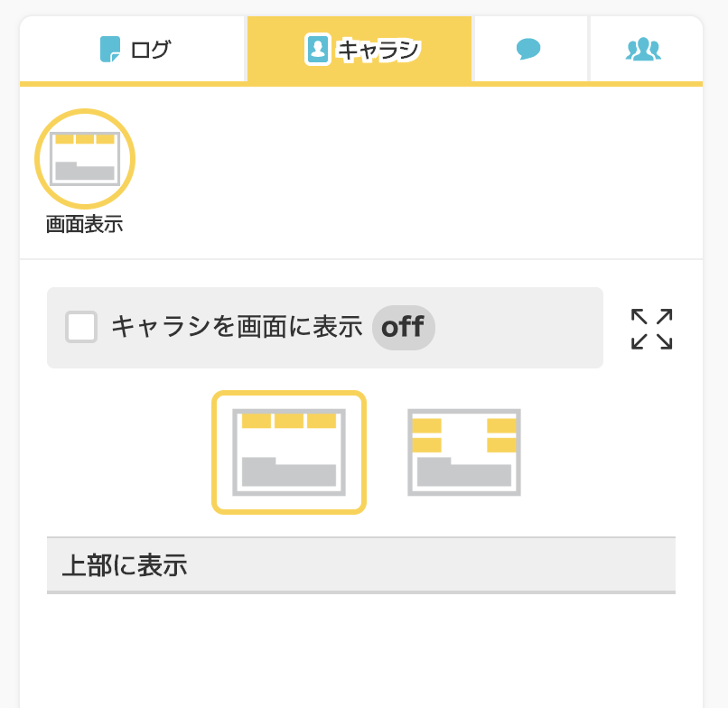
Task: Click the circular 画面表示 layout icon
Action: (x=85, y=159)
